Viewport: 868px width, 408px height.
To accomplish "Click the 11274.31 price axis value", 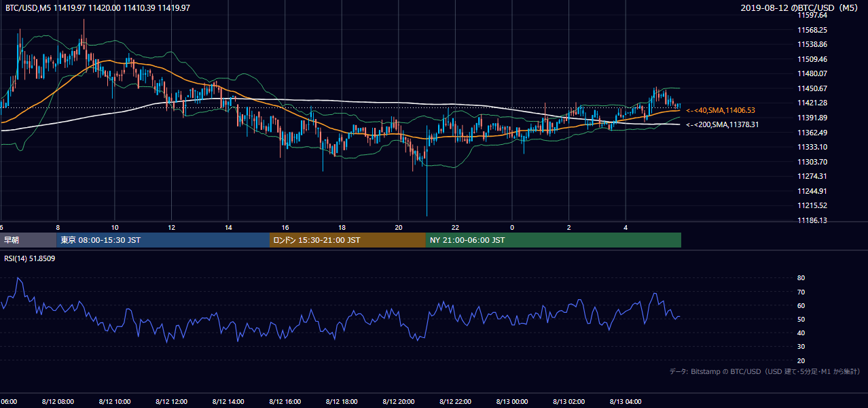I will pos(812,176).
